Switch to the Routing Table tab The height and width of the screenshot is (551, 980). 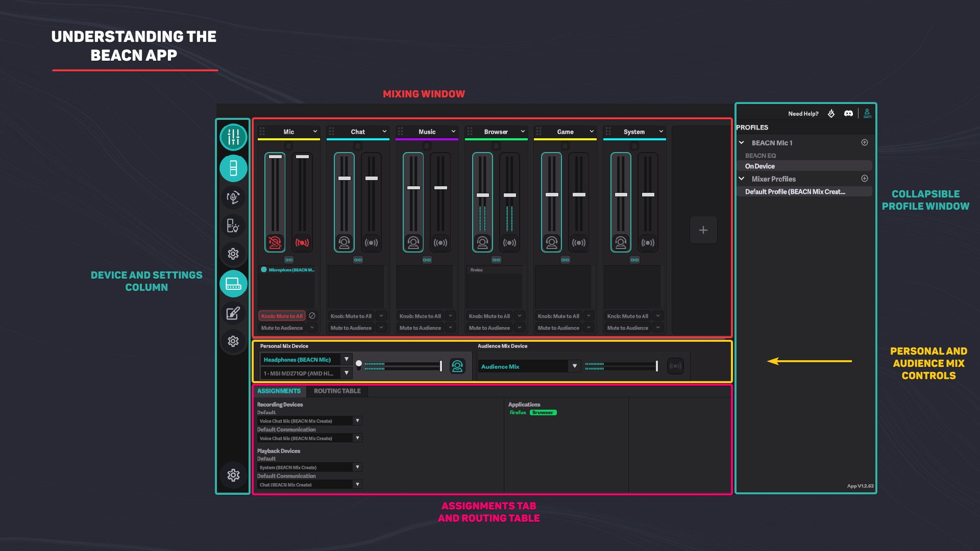coord(337,391)
